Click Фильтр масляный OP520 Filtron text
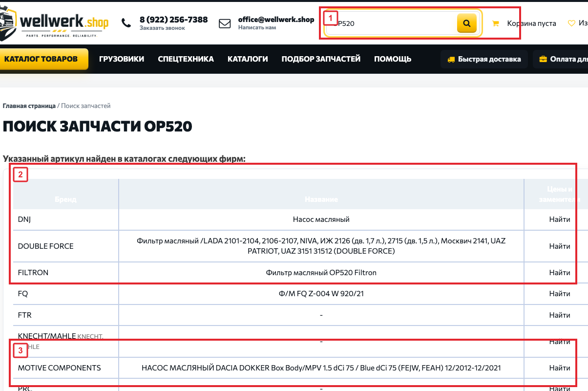The width and height of the screenshot is (588, 391). (x=321, y=272)
